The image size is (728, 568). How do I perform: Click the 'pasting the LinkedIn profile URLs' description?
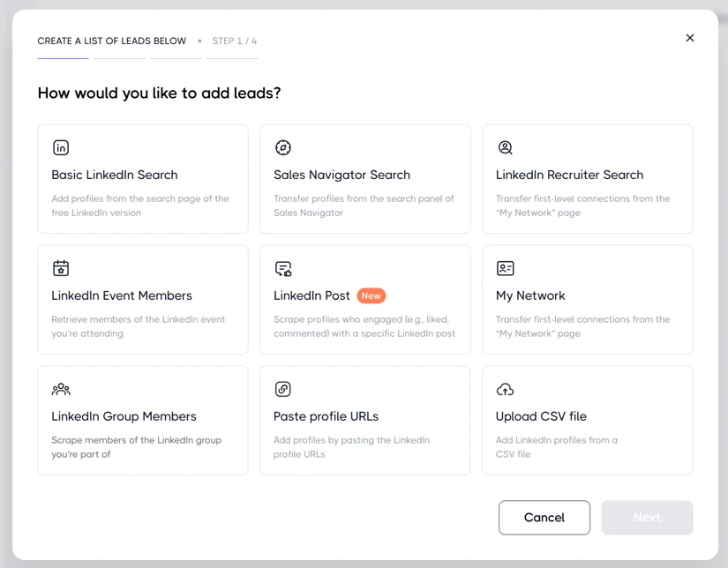click(351, 447)
